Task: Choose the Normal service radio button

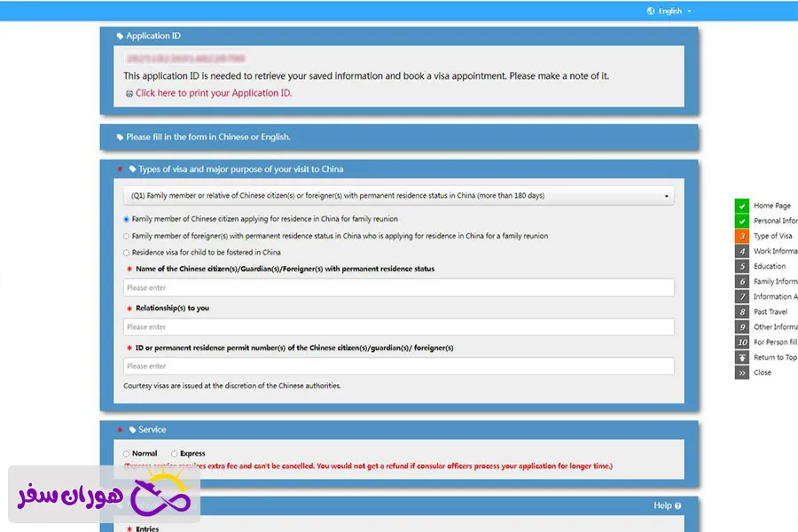Action: pyautogui.click(x=127, y=454)
